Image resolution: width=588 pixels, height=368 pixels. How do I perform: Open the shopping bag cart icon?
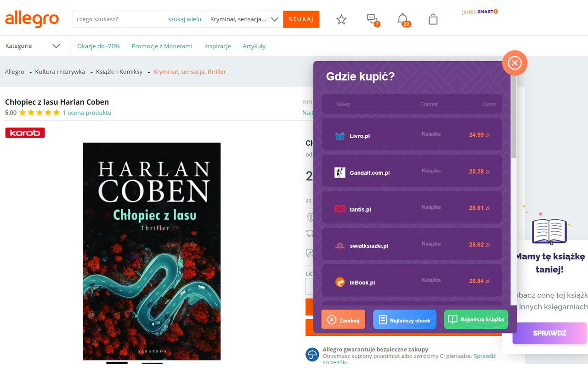point(433,19)
